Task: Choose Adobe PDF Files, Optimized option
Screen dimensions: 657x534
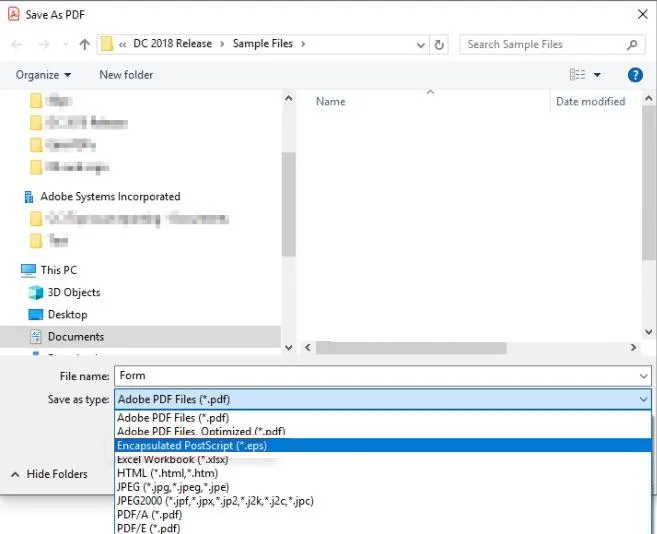Action: [383, 431]
